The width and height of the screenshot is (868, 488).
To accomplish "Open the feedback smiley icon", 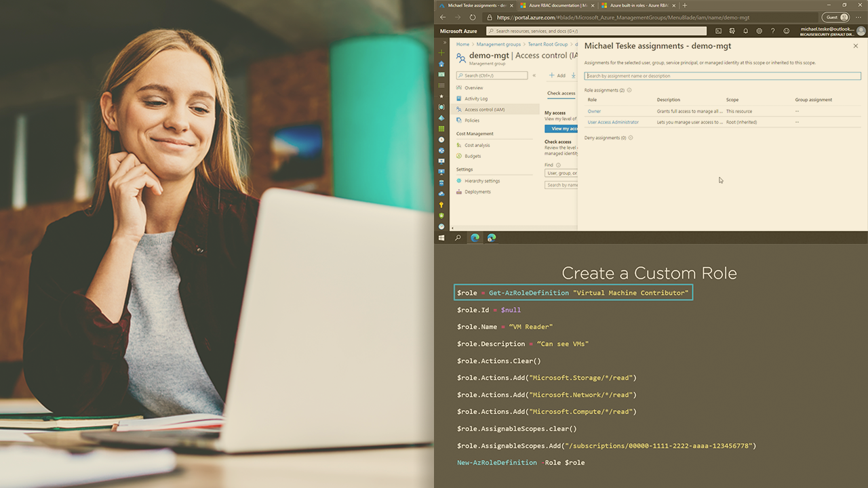I will coord(787,31).
